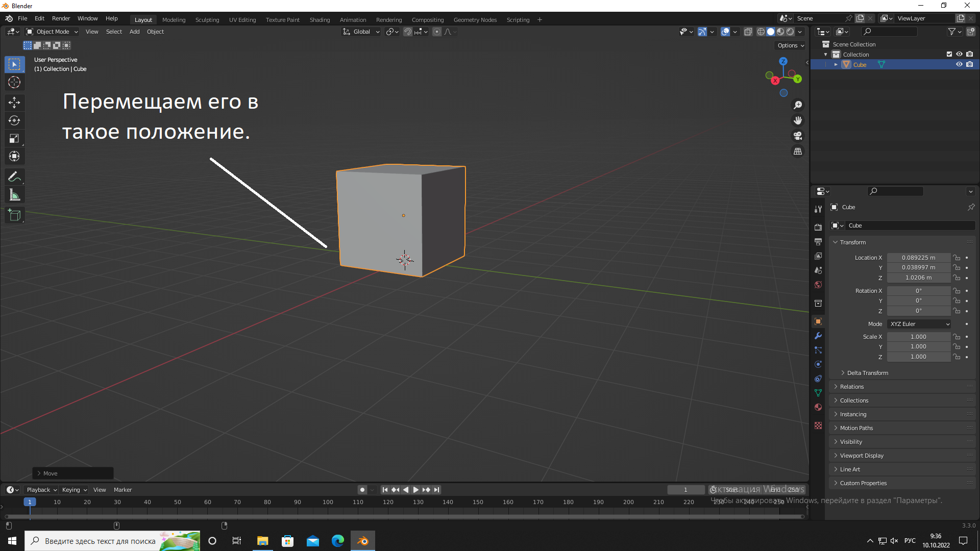980x551 pixels.
Task: Select Material Preview shading sphere
Action: (x=780, y=32)
